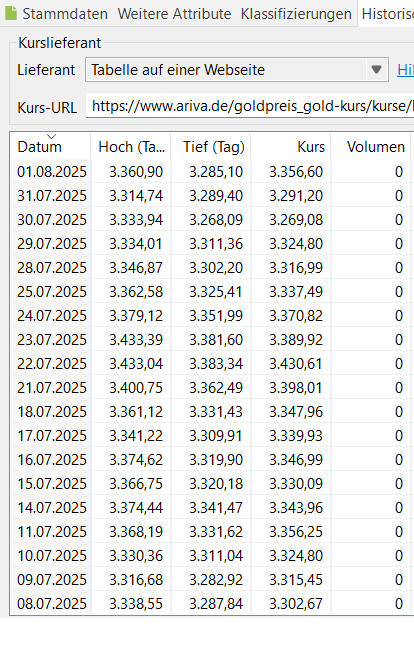
Task: Focus the Kurs-URL input field
Action: [x=250, y=106]
